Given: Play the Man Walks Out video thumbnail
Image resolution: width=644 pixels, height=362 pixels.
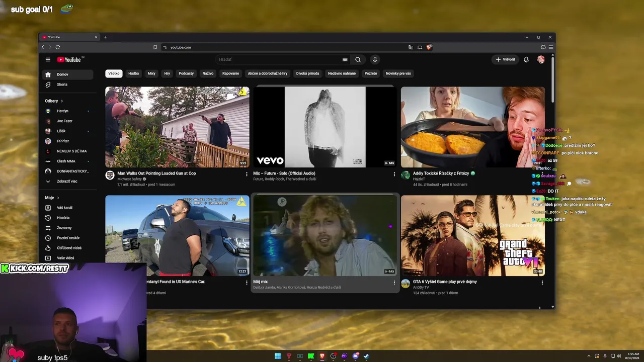Looking at the screenshot, I should coord(177,127).
